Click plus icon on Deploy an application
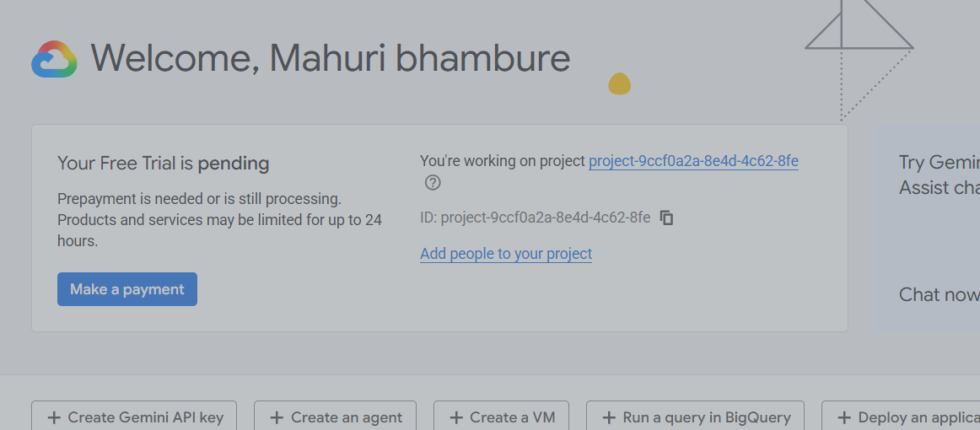 coord(844,417)
